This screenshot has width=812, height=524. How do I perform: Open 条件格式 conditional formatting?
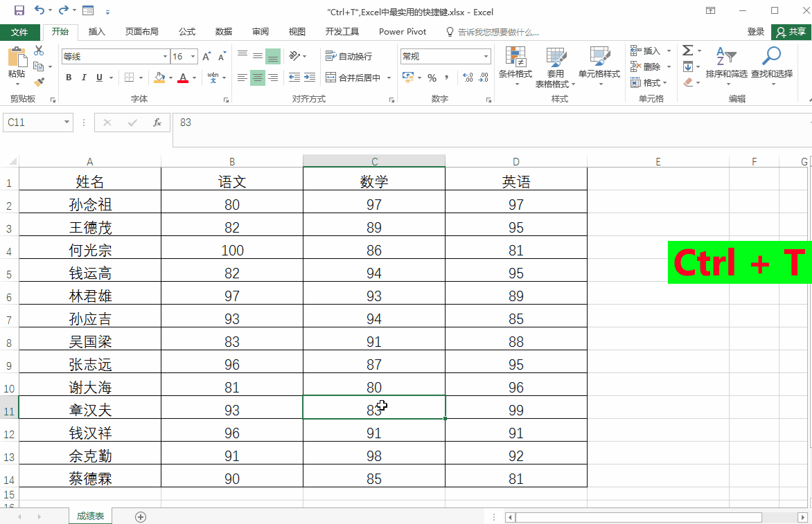point(515,66)
